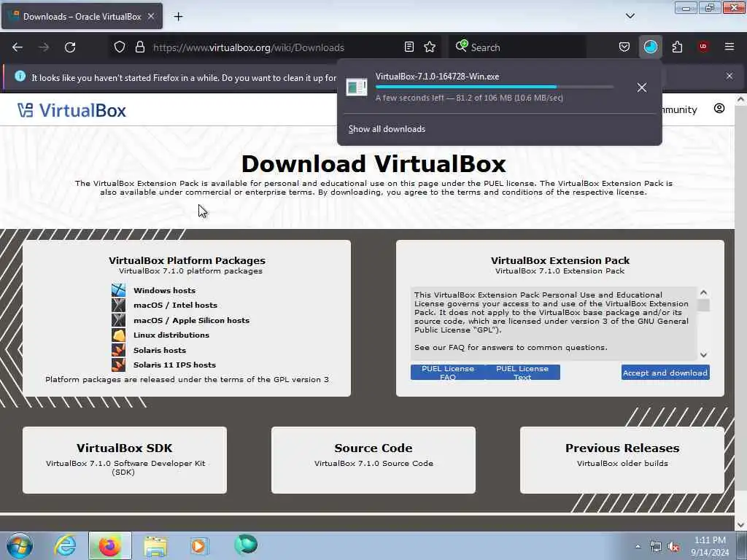
Task: Click the Apple Silicon hosts icon
Action: (118, 320)
